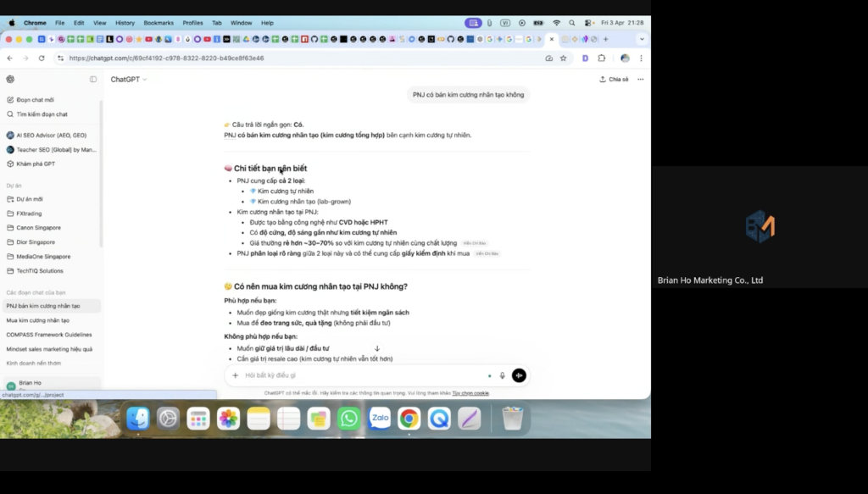Screen dimensions: 868x494
Task: Click the scroll-to-bottom arrow button
Action: pos(377,348)
